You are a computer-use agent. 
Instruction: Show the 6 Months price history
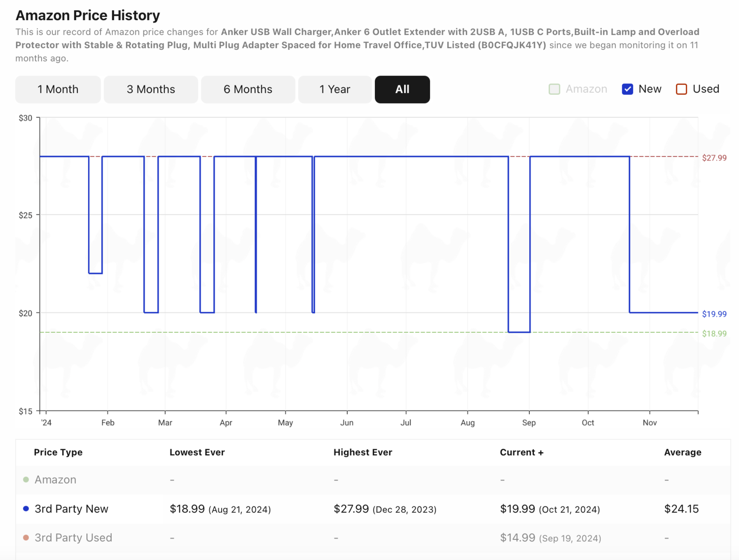(248, 89)
